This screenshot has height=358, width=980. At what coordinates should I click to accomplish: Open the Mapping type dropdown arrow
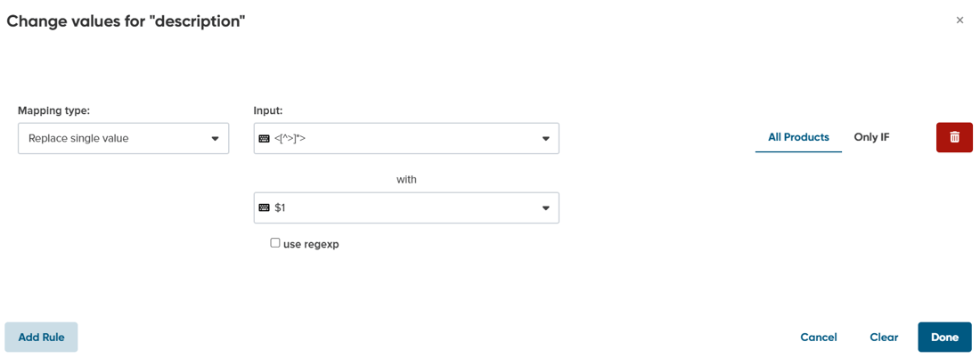(215, 139)
